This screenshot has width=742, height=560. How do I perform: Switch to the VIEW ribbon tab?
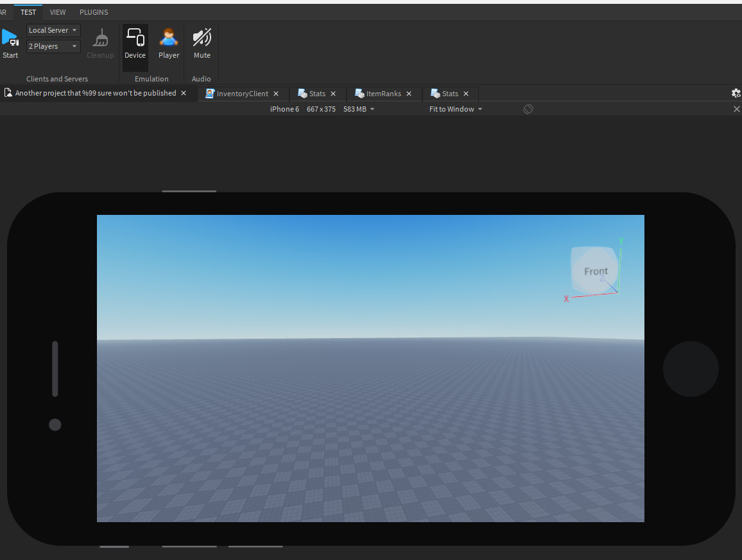[58, 12]
